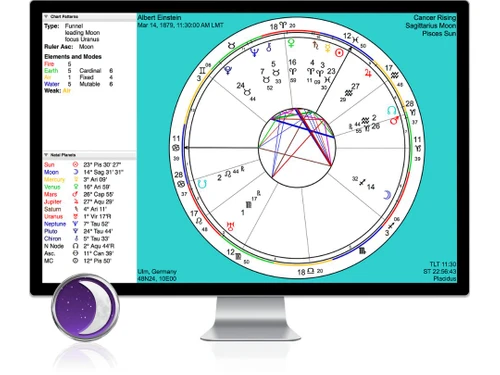Select the Saturn row label

point(53,209)
